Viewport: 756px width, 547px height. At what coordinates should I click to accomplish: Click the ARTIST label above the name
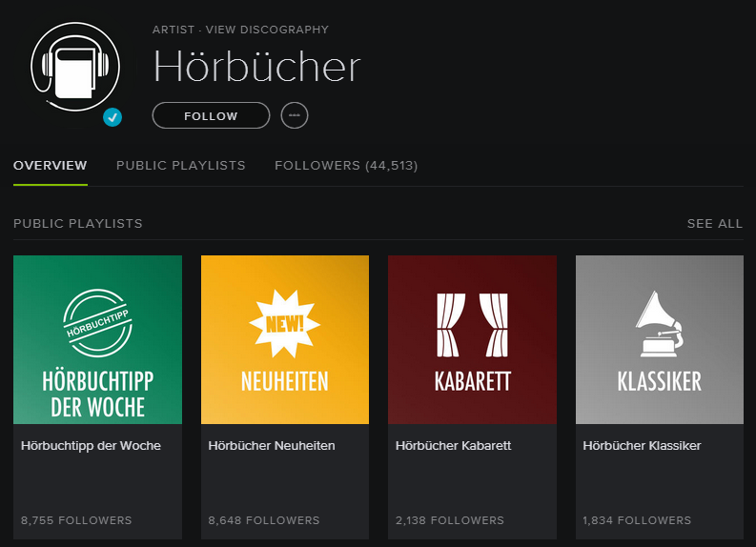pyautogui.click(x=174, y=30)
